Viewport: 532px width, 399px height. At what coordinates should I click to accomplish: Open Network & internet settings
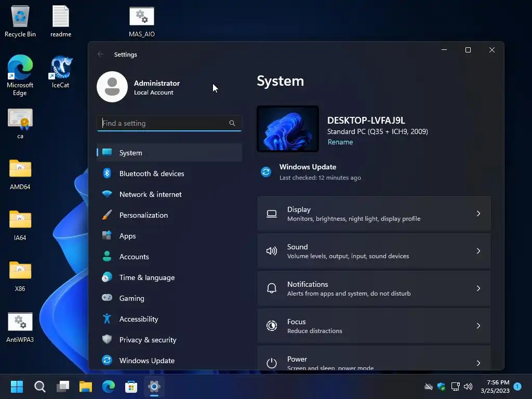pos(169,194)
